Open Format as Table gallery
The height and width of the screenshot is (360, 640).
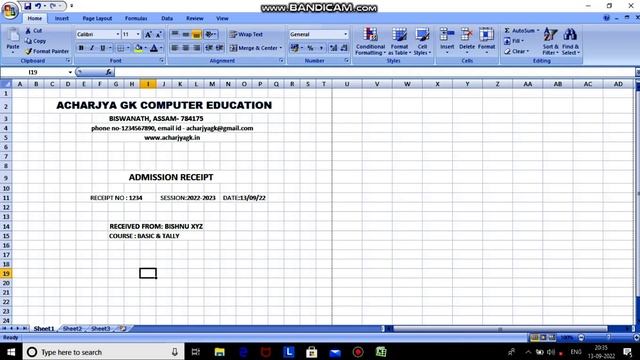pyautogui.click(x=399, y=41)
